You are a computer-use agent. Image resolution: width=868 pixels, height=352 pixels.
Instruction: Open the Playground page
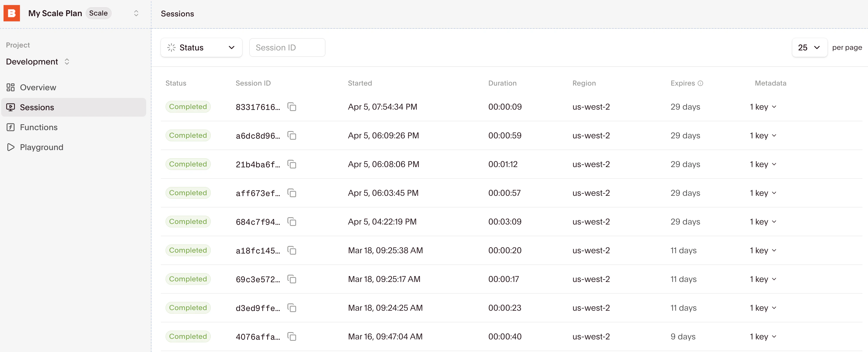coord(41,147)
